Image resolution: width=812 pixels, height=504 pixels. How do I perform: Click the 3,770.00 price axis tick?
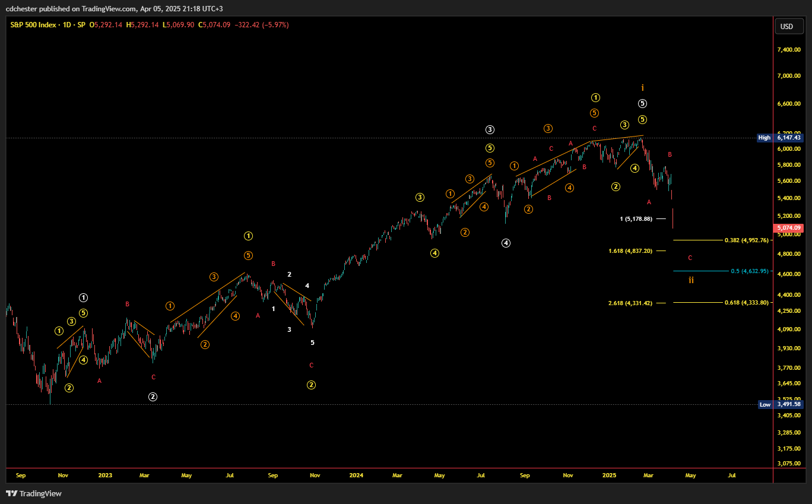[x=788, y=368]
